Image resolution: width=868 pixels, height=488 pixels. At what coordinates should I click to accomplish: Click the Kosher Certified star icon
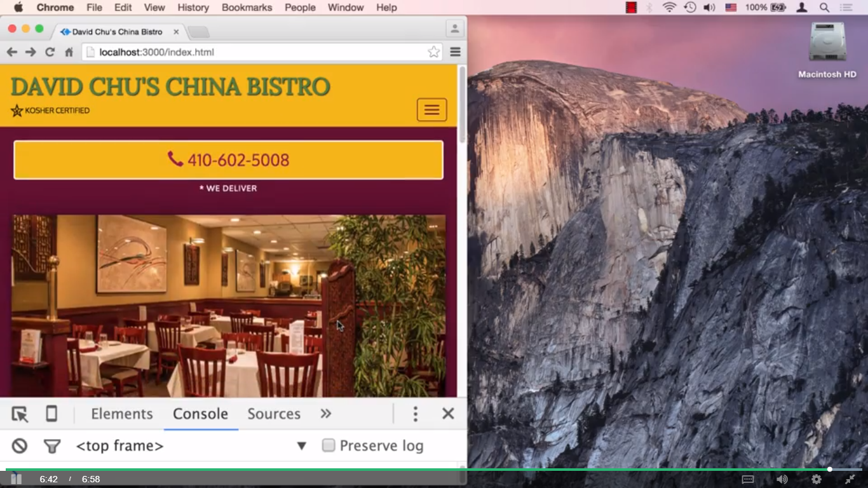coord(17,111)
